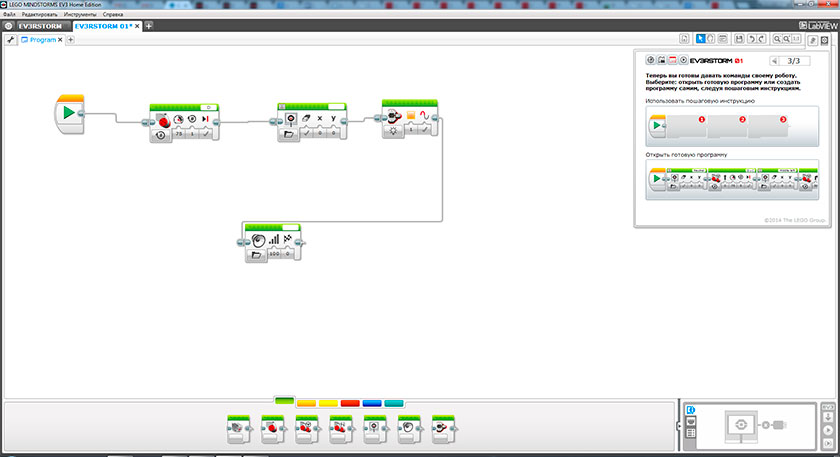840x457 pixels.
Task: Pick the Brick Status Light block from the palette
Action: click(444, 429)
